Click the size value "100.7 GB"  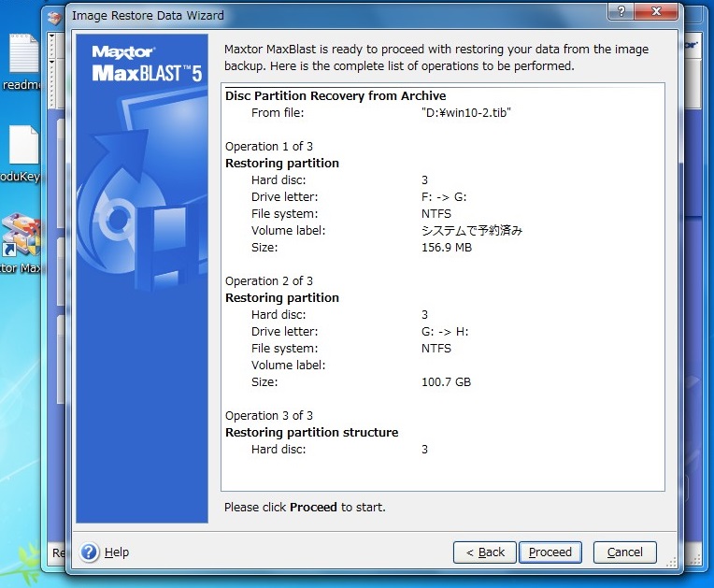[x=447, y=381]
